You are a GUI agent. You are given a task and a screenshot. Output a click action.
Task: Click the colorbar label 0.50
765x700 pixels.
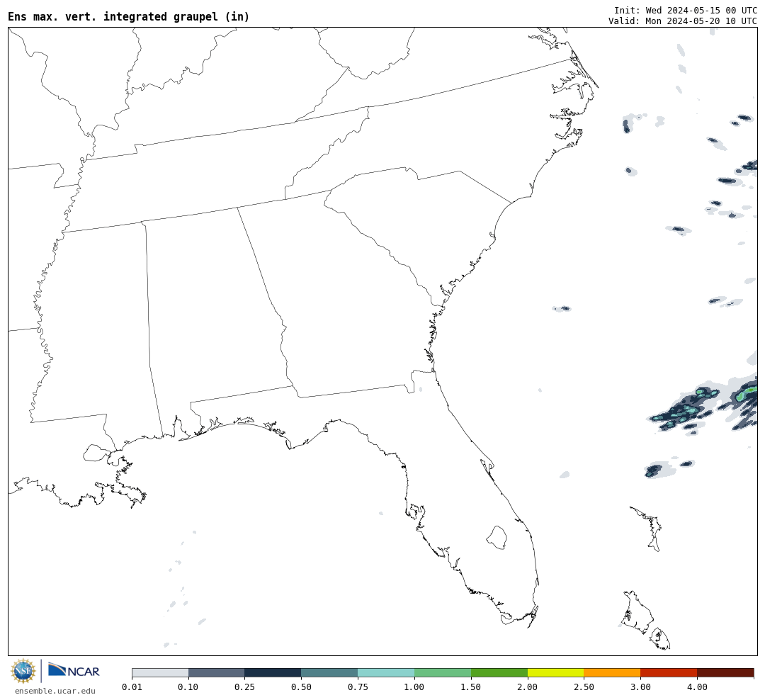(x=302, y=687)
